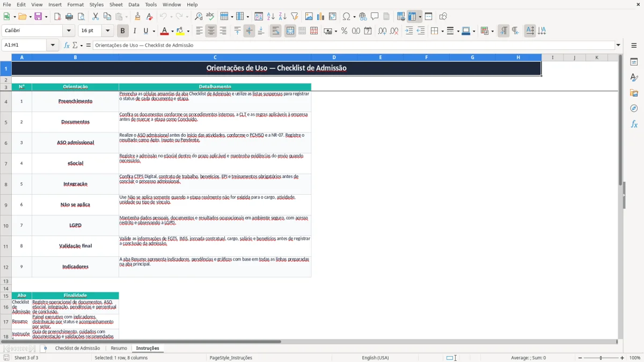Switch to the Resumo sheet tab
Image resolution: width=644 pixels, height=362 pixels.
click(x=119, y=348)
